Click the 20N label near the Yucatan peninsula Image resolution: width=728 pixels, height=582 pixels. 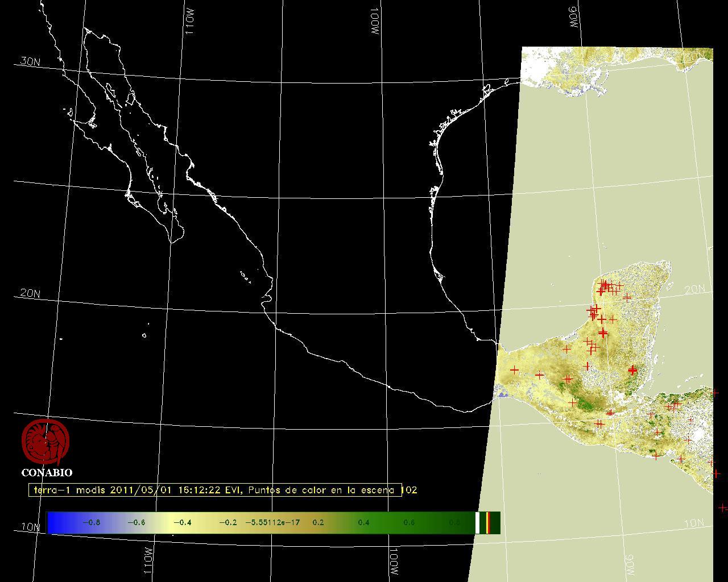(694, 289)
